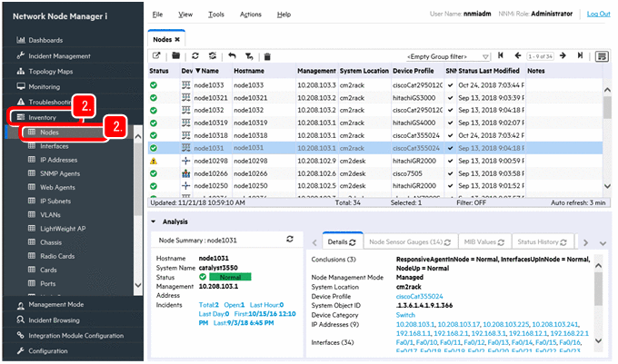Click the SNMP checkmark for node1033

(x=451, y=84)
